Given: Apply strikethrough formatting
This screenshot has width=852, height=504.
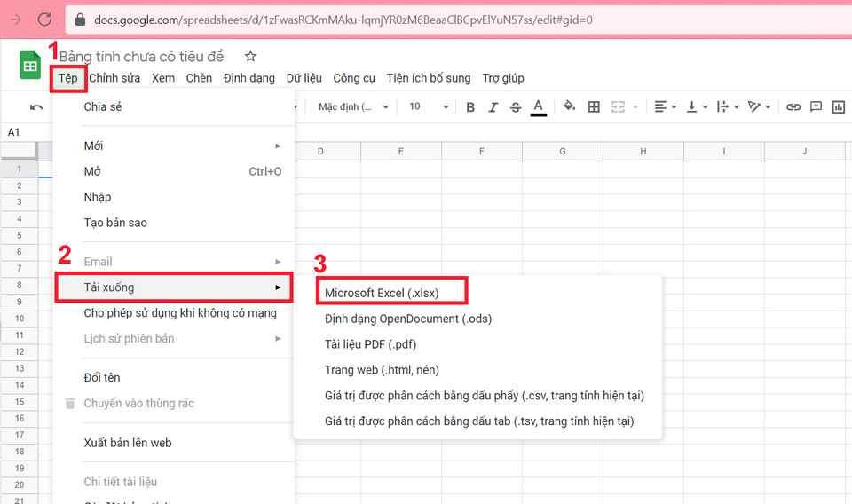Looking at the screenshot, I should click(516, 107).
